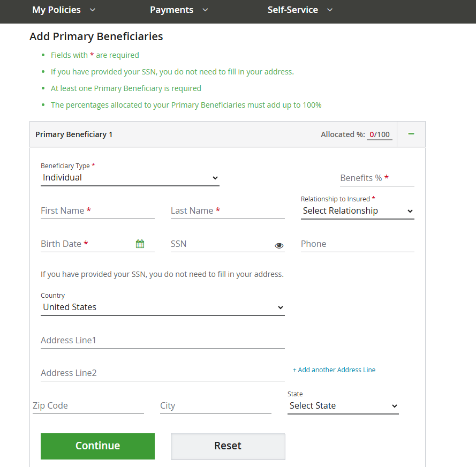The image size is (476, 467).
Task: Click the Phone input field
Action: coord(357,244)
